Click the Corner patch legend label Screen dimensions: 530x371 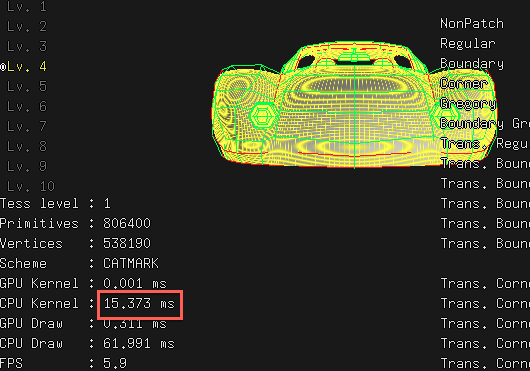pos(464,83)
